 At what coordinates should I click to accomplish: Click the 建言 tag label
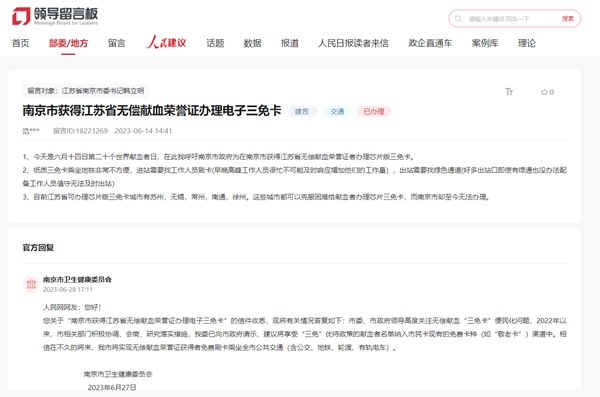[x=302, y=111]
